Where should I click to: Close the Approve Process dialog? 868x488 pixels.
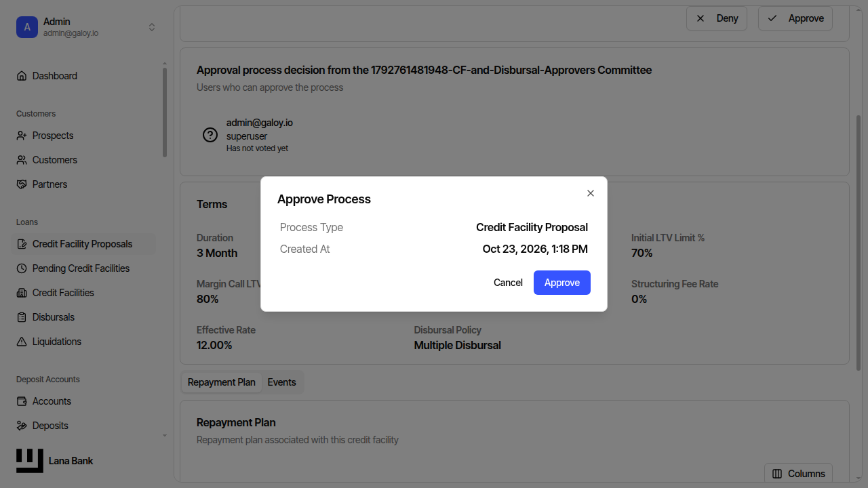[591, 193]
